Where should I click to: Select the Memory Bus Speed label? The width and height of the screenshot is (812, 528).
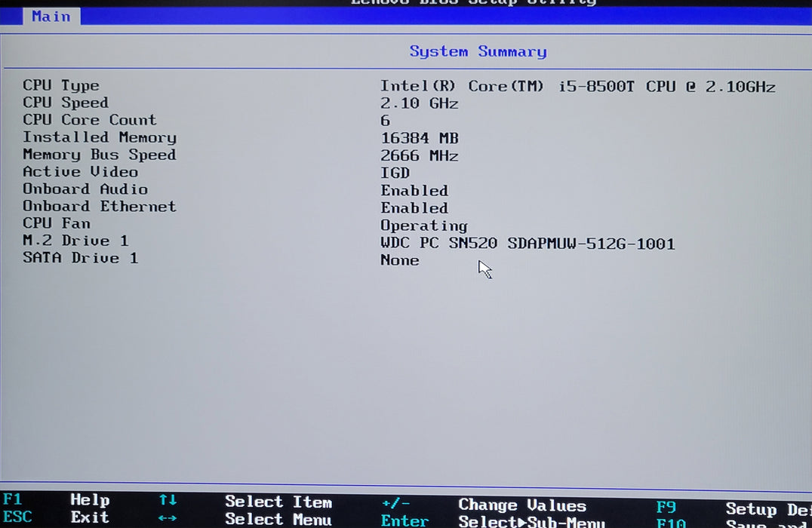tap(100, 155)
